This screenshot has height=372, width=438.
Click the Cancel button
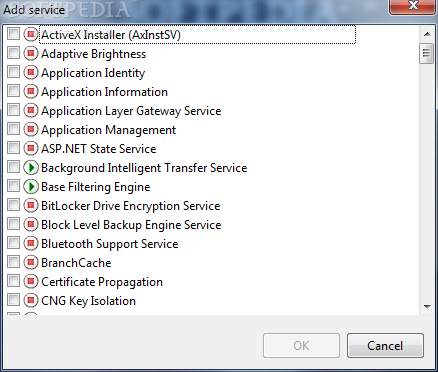pos(385,345)
